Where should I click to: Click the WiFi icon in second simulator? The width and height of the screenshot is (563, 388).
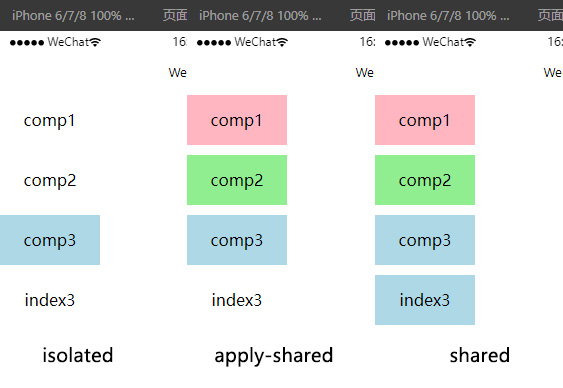[282, 42]
